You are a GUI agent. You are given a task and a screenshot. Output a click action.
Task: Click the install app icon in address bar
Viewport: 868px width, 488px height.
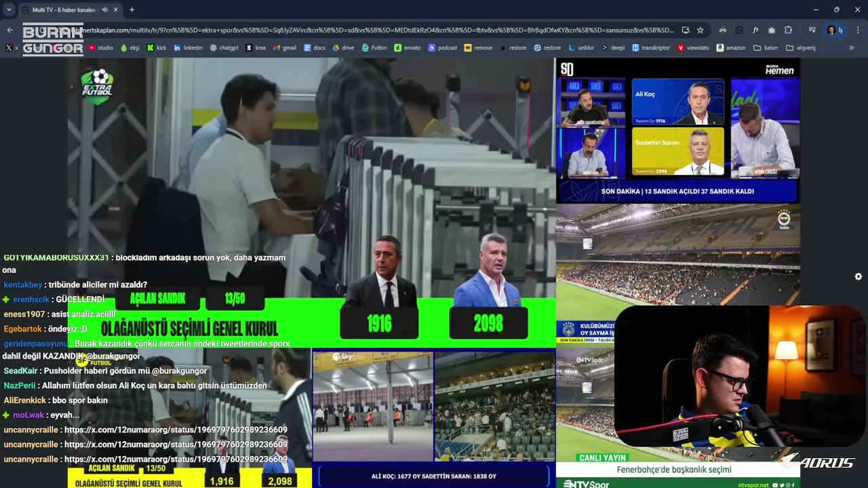(686, 30)
